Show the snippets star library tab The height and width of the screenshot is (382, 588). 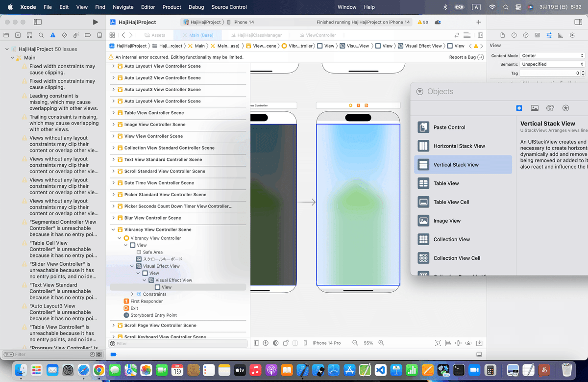(565, 108)
